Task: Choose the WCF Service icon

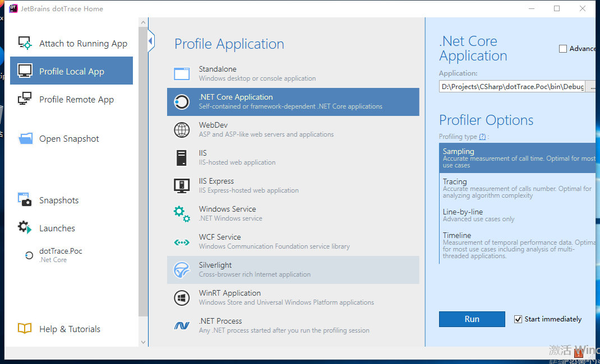Action: point(182,242)
